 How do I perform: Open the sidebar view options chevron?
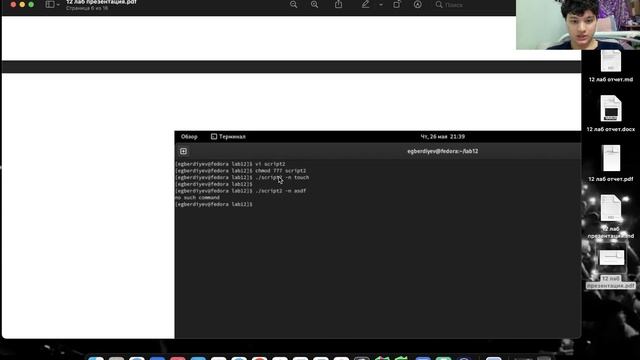tap(58, 5)
